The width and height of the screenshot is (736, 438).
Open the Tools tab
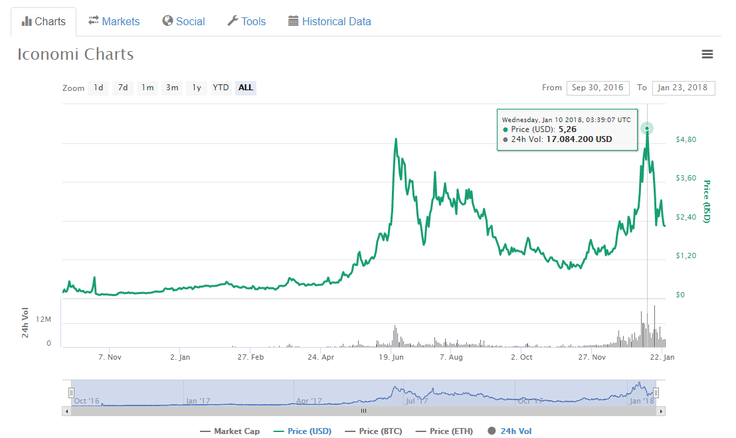tap(246, 22)
